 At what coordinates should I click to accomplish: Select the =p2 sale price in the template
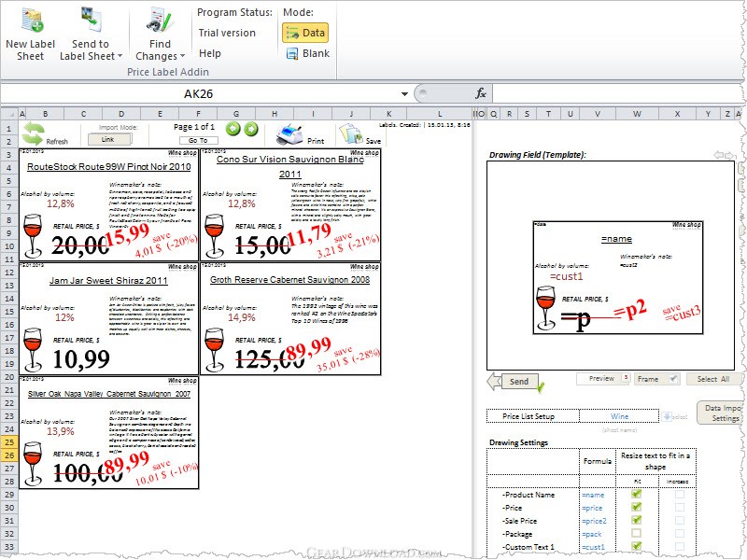tap(629, 312)
